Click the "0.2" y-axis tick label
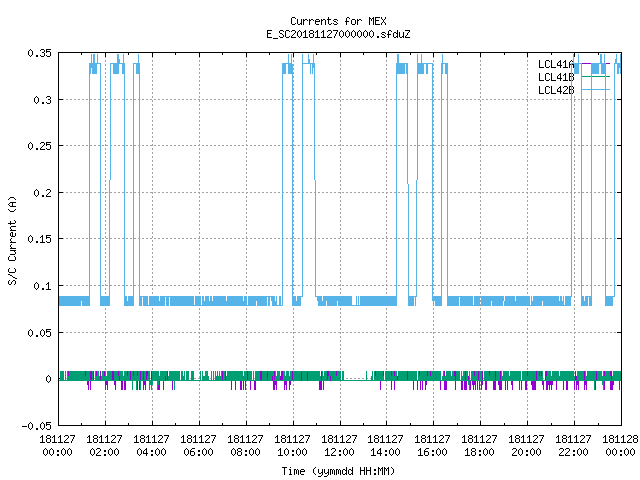The image size is (640, 480). click(43, 193)
